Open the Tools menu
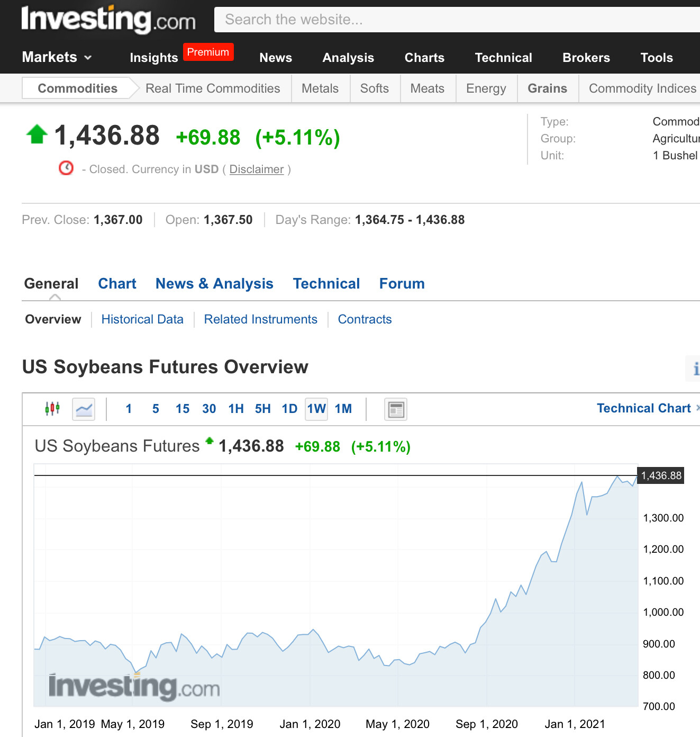 (x=657, y=58)
